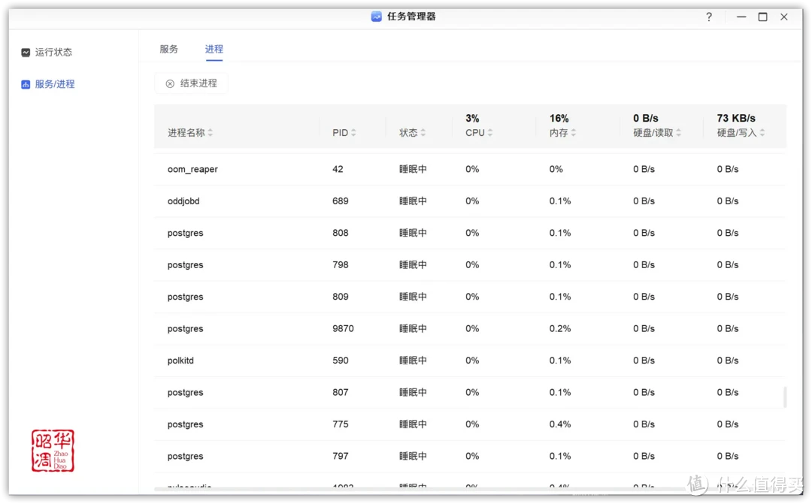Screen dimensions: 812x504
Task: Select the oom_reaper process row
Action: (192, 169)
